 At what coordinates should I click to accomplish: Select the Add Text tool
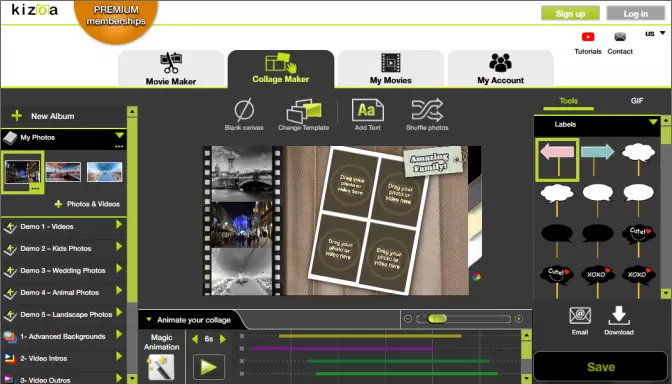[x=367, y=110]
